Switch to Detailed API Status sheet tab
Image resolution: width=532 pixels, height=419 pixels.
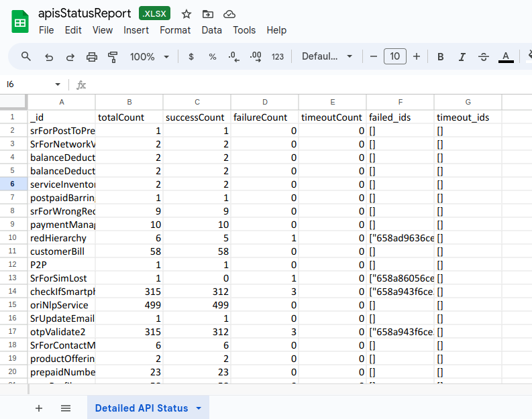click(x=142, y=408)
